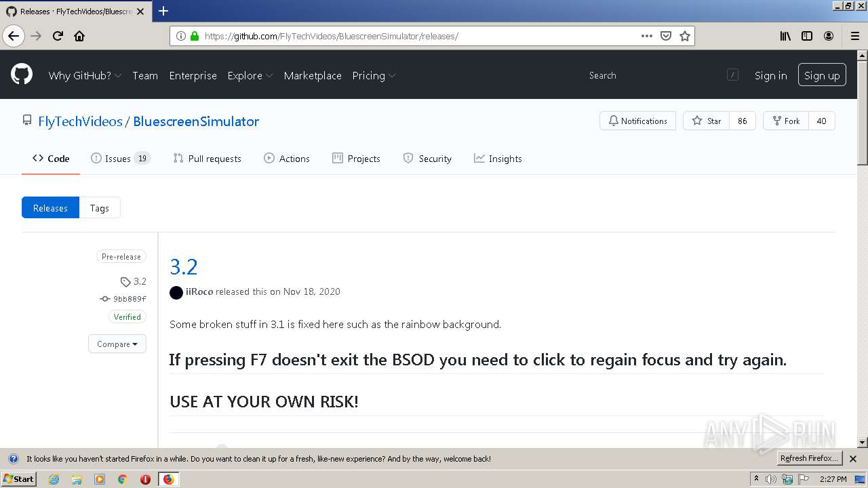The image size is (868, 488).
Task: Open the Marketplace nav link
Action: (x=313, y=75)
